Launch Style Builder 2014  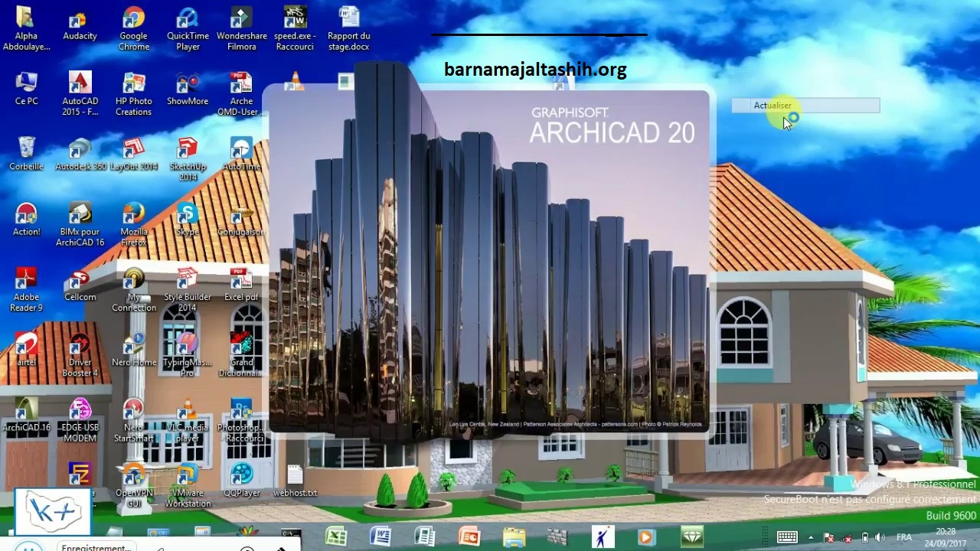188,289
